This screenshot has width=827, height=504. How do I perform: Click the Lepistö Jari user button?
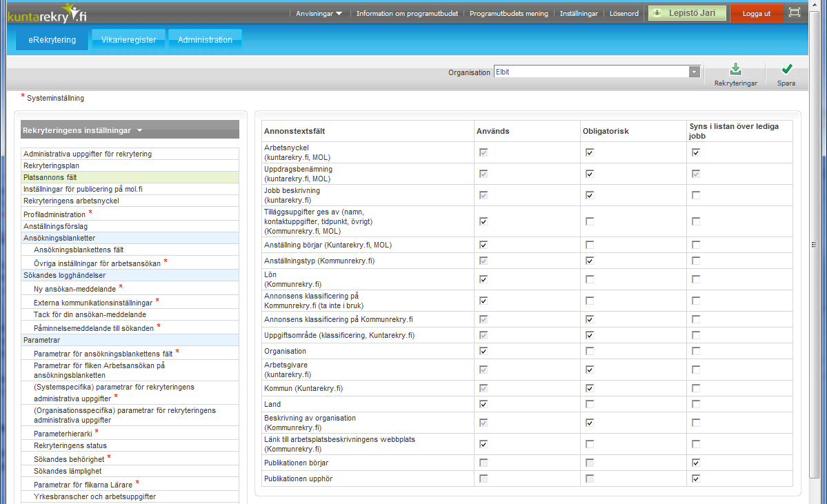pos(687,13)
